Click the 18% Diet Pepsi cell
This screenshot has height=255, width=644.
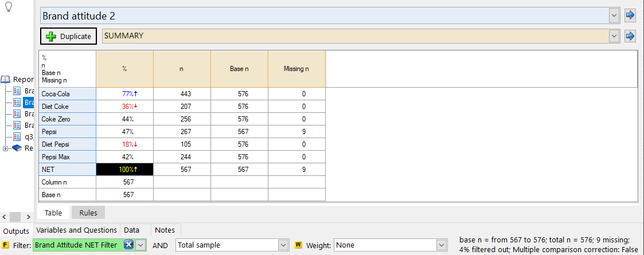124,144
